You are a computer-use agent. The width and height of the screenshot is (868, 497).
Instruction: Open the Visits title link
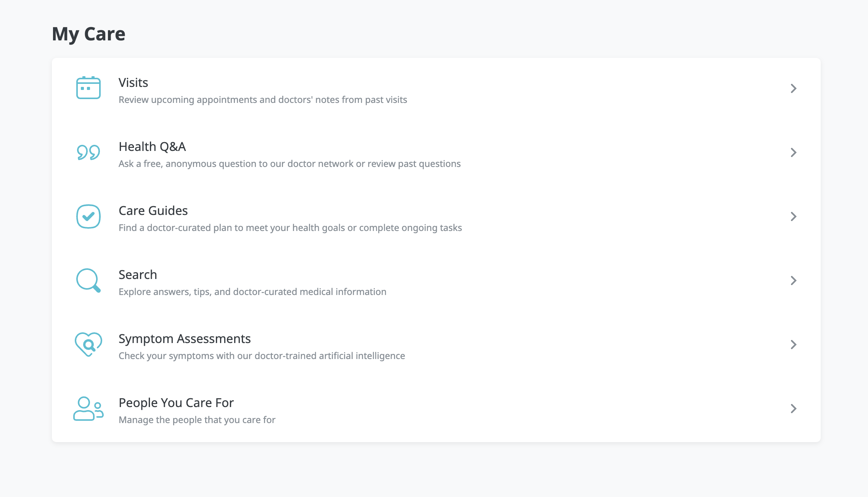click(133, 83)
